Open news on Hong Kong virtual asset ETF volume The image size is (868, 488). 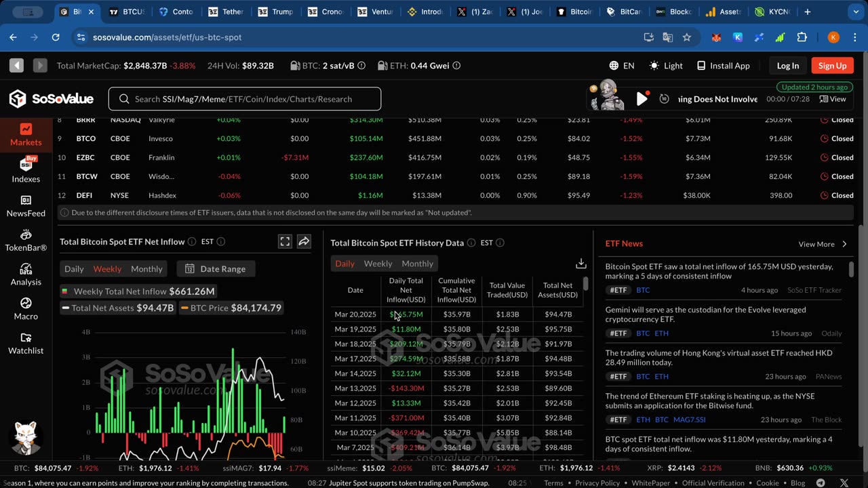click(x=718, y=357)
